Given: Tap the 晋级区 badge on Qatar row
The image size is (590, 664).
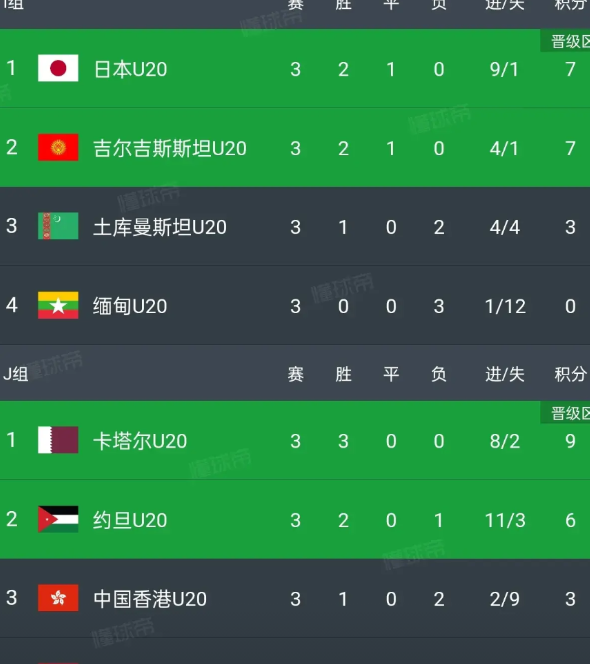Looking at the screenshot, I should (x=565, y=413).
